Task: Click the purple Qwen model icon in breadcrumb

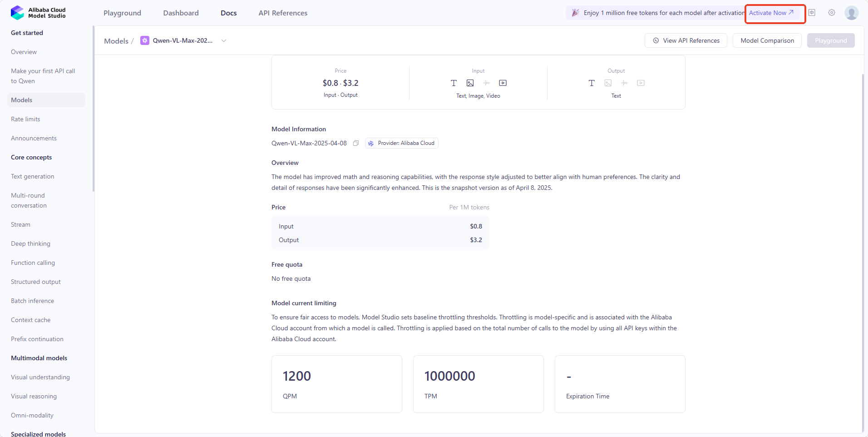Action: (x=144, y=40)
